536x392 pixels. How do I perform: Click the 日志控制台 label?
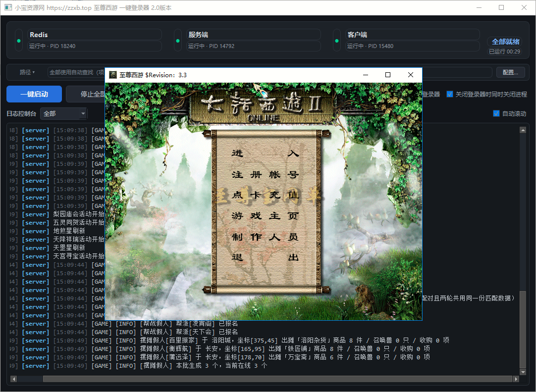(x=21, y=114)
